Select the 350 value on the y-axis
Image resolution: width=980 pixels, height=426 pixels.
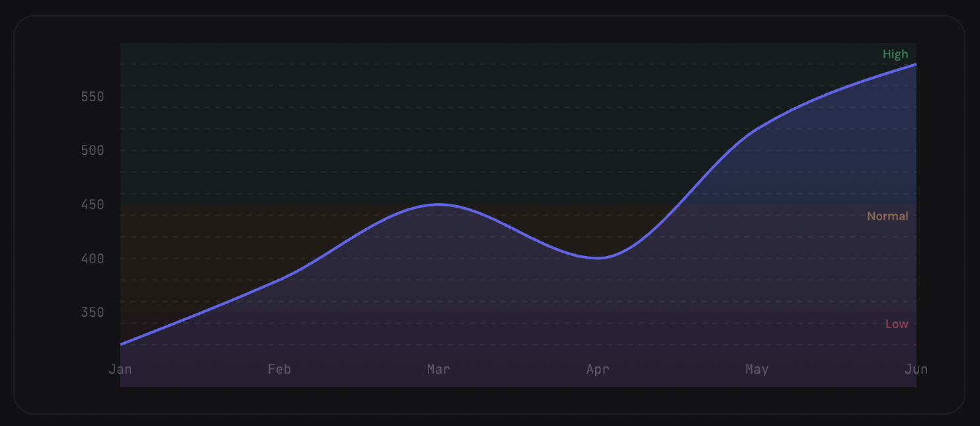point(93,312)
